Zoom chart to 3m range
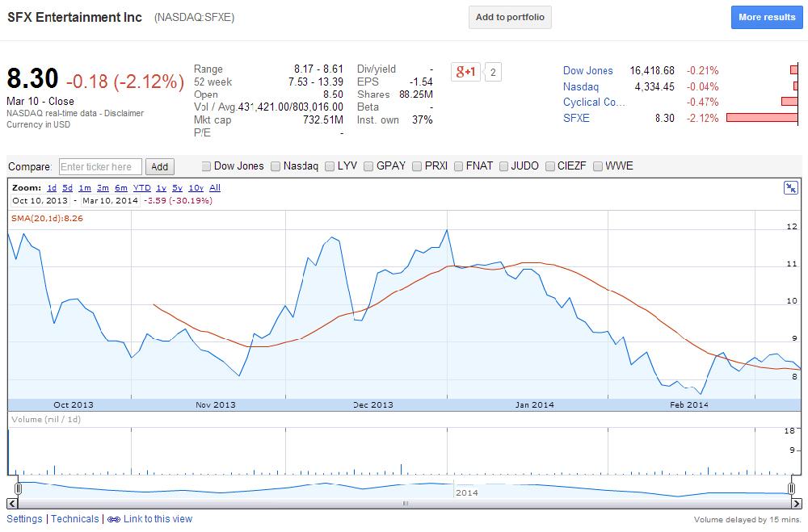The width and height of the screenshot is (808, 532). tap(103, 188)
